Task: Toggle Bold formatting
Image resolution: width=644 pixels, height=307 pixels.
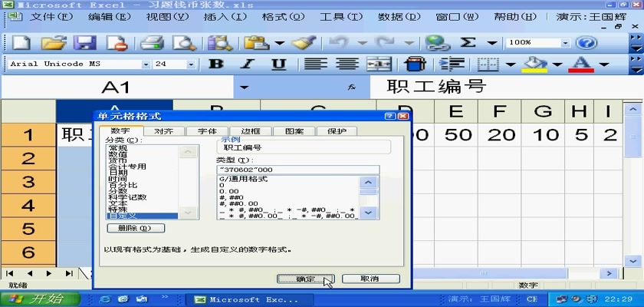Action: click(217, 64)
